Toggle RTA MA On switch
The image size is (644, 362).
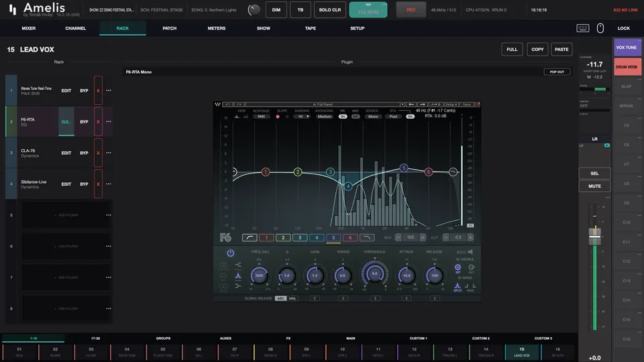tap(343, 117)
